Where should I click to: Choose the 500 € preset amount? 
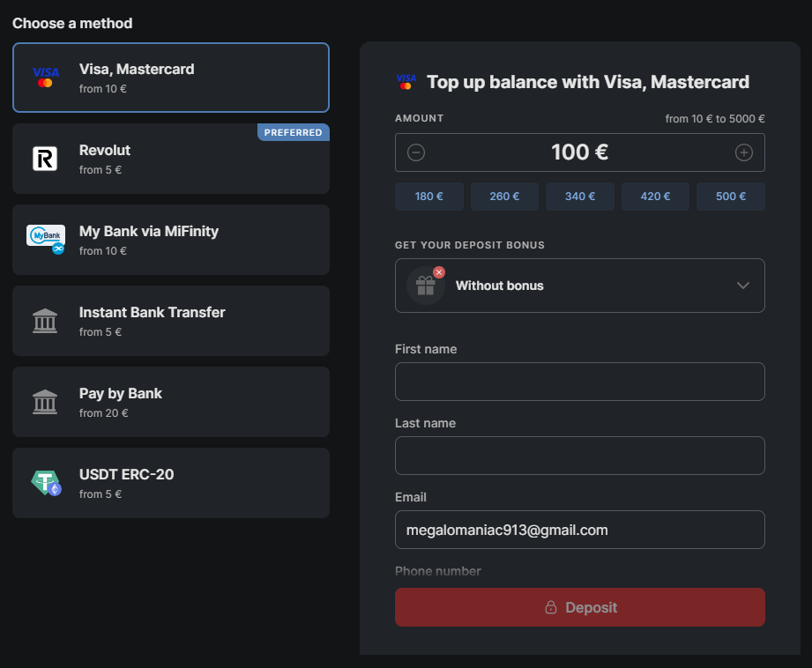coord(731,197)
